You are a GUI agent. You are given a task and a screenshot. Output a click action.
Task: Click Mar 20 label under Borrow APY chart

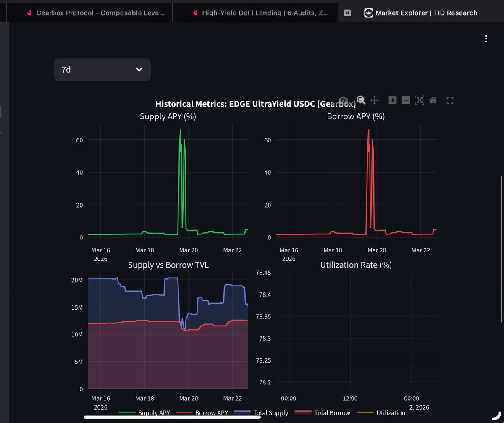tap(377, 250)
